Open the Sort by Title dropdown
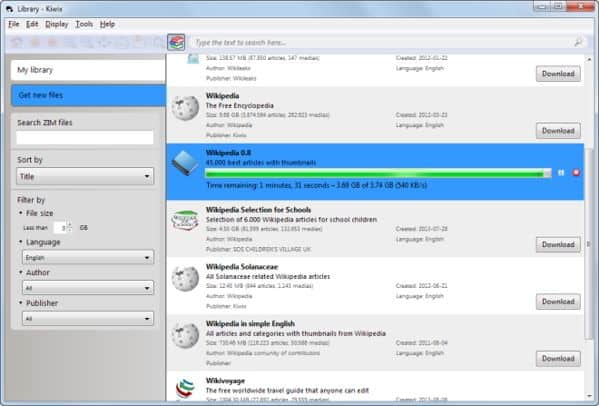 pos(85,176)
